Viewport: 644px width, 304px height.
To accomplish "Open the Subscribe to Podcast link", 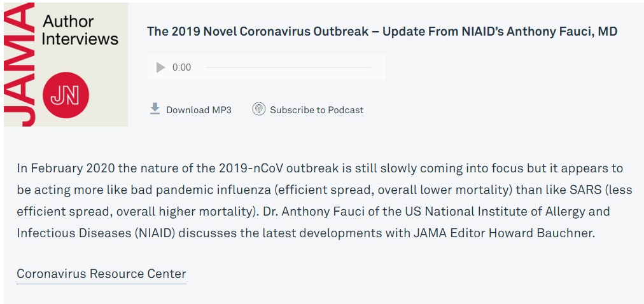I will 316,110.
